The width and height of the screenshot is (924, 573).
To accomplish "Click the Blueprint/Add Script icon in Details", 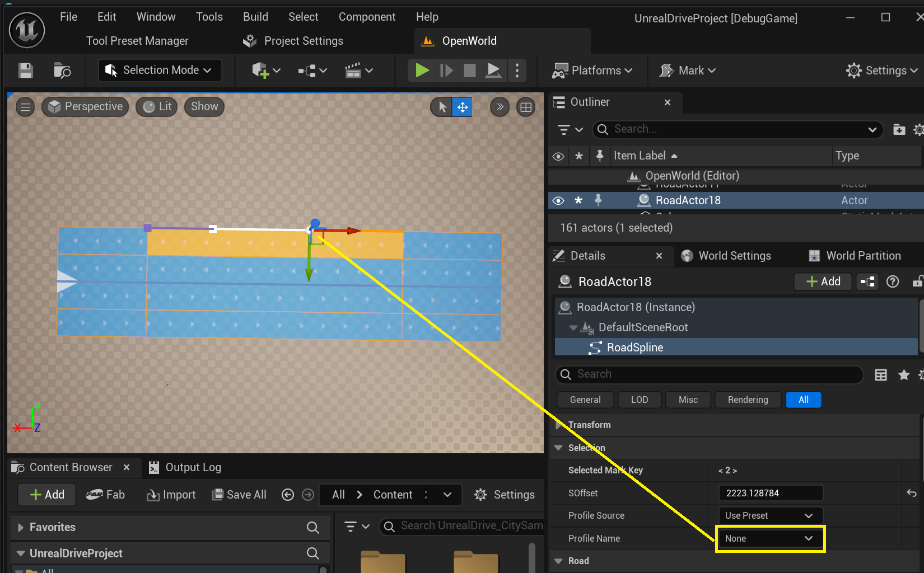I will [867, 281].
